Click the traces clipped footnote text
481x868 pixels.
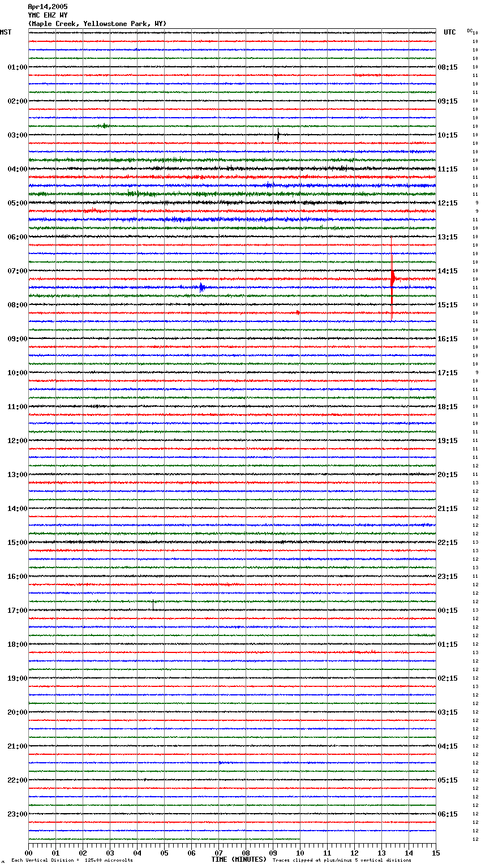pyautogui.click(x=342, y=860)
